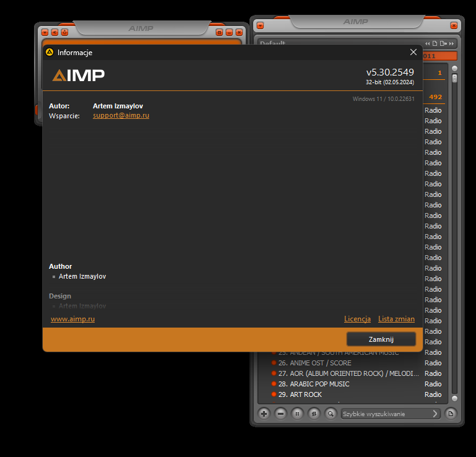This screenshot has width=476, height=457.
Task: Create new playlist icon in tab bar
Action: coord(435,43)
